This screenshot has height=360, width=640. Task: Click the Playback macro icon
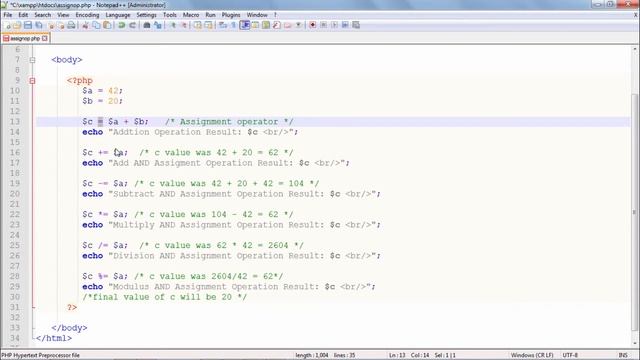(x=334, y=25)
